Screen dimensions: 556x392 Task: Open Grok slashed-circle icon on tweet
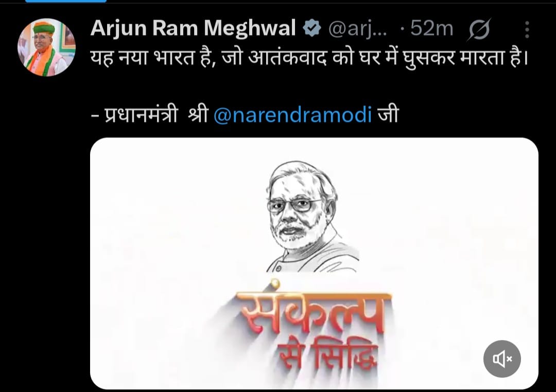coord(479,29)
